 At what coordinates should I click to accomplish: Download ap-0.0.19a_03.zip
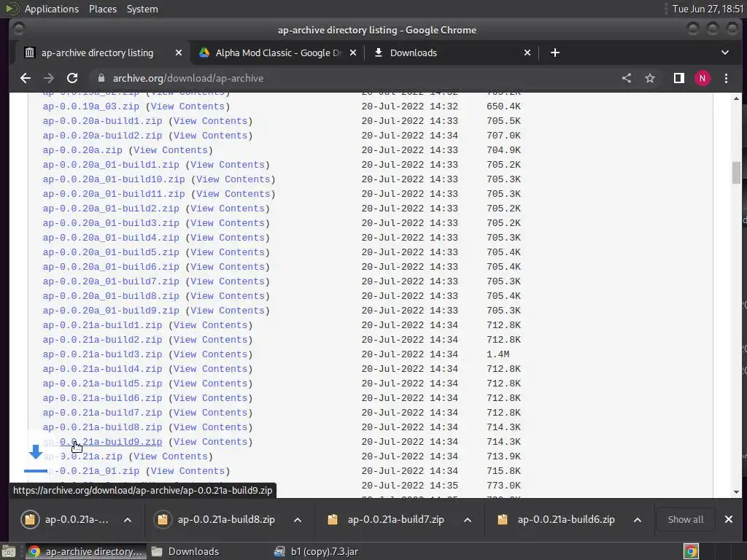[x=91, y=106]
